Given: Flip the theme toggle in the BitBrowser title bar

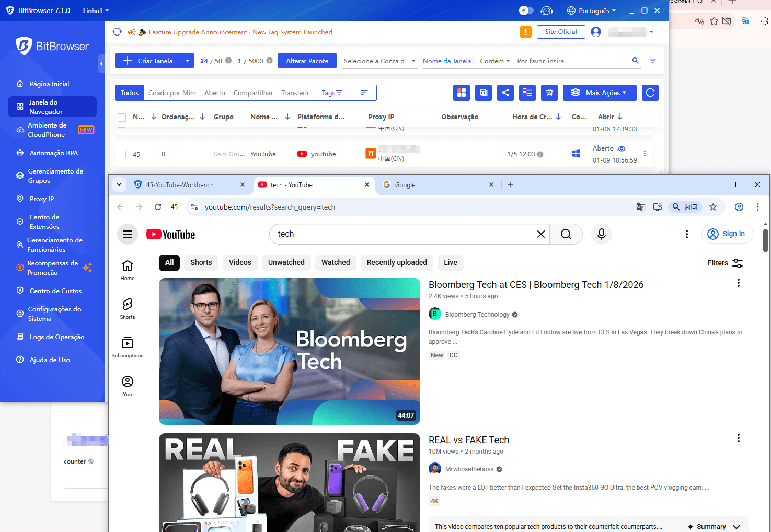Looking at the screenshot, I should click(526, 10).
